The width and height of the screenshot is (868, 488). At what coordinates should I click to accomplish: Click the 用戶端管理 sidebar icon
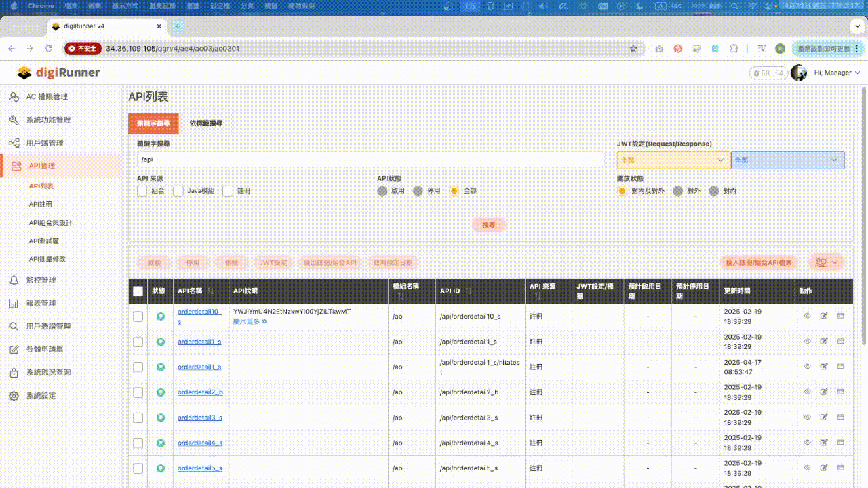14,143
